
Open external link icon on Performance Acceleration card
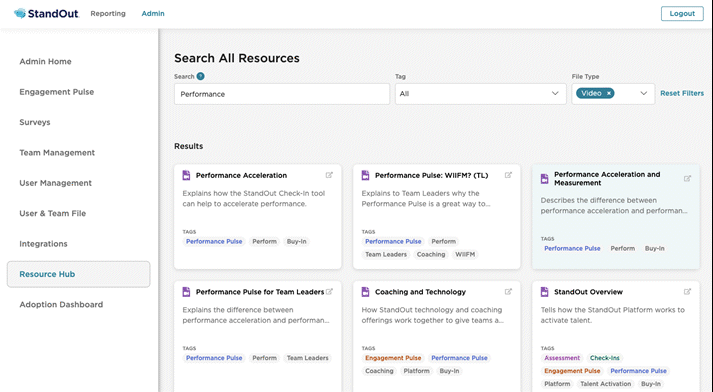329,175
